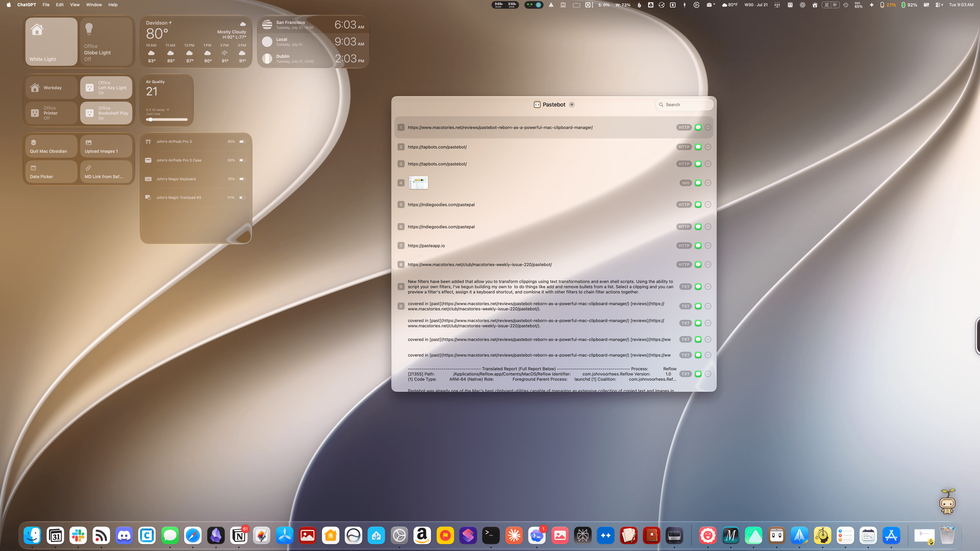
Task: Open the ChatGPT app menu
Action: [x=27, y=5]
